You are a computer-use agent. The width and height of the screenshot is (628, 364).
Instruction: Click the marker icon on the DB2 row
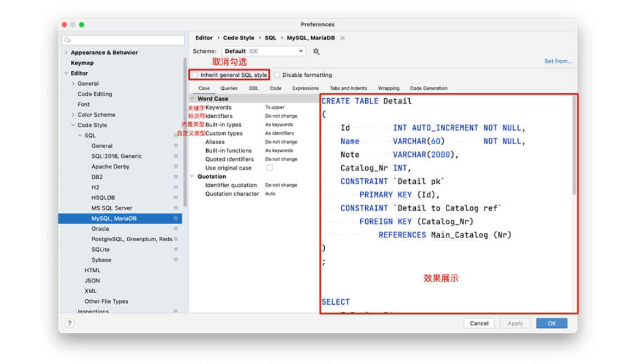[x=176, y=177]
